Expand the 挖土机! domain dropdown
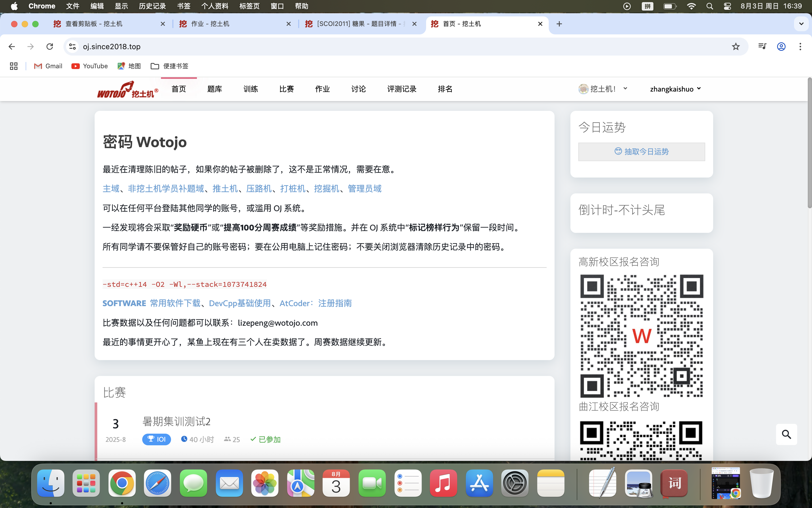The image size is (812, 508). [x=603, y=89]
